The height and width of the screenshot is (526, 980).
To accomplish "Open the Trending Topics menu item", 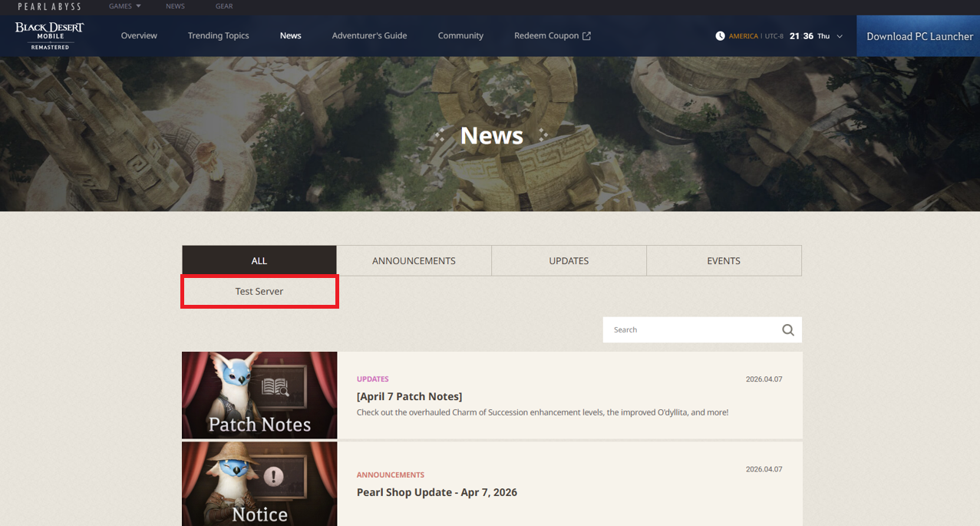I will (219, 36).
